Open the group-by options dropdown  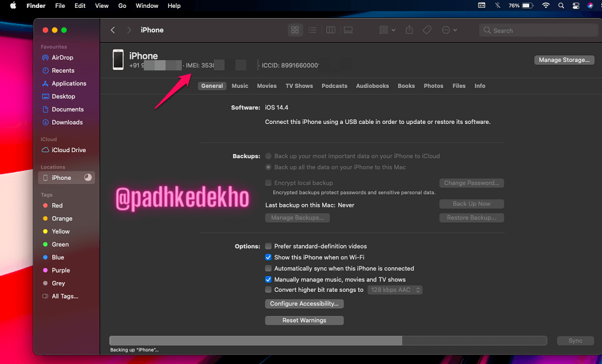pos(387,30)
